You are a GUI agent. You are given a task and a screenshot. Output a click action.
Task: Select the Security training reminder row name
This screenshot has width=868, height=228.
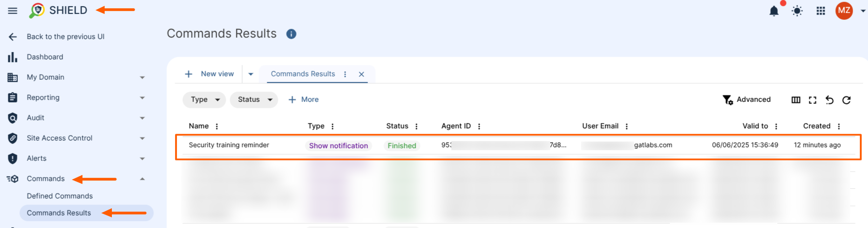click(229, 145)
